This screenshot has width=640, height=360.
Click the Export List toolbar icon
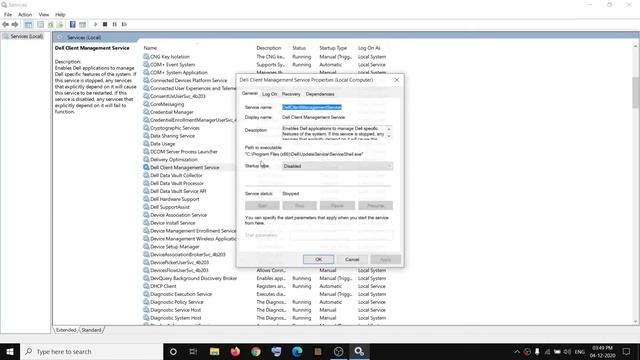[60, 24]
